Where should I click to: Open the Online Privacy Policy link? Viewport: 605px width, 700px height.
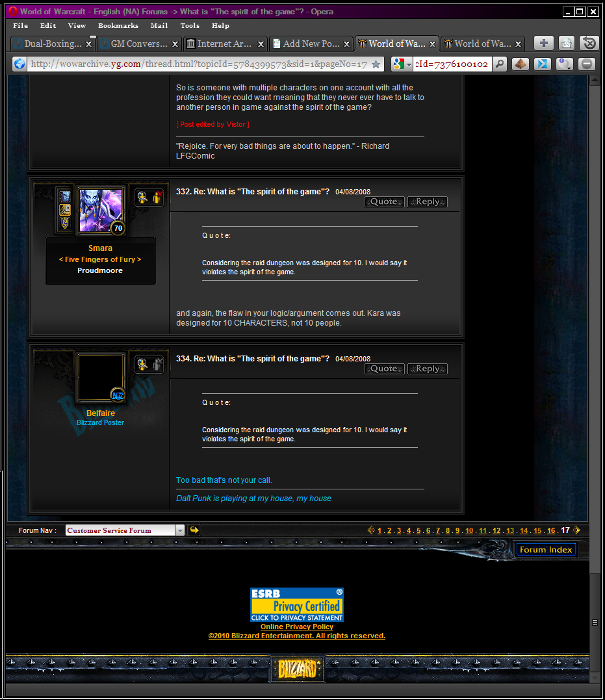click(x=297, y=627)
